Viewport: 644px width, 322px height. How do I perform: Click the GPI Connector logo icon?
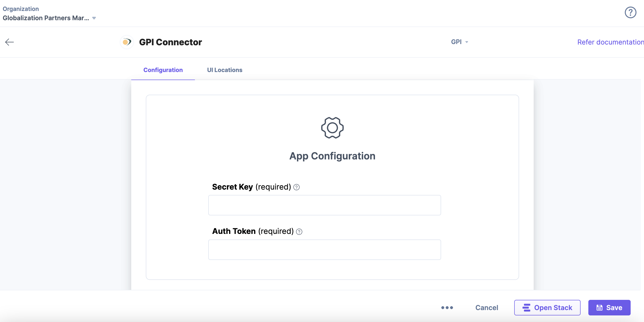click(x=127, y=42)
